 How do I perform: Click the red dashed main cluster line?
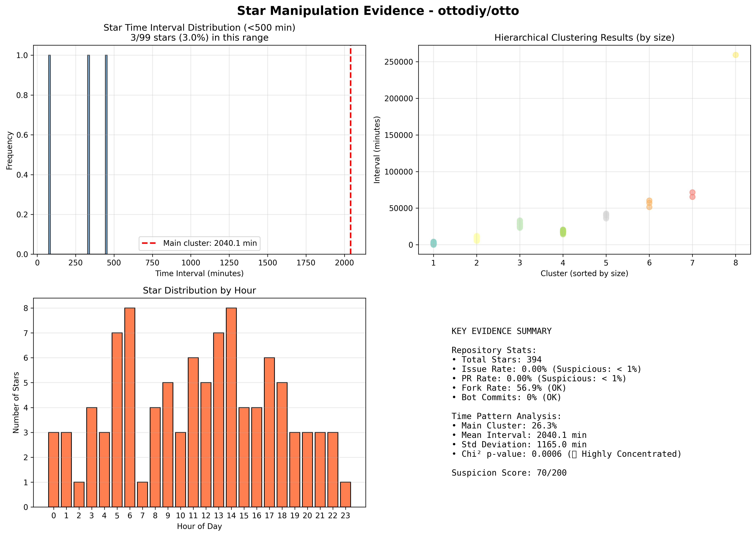tap(350, 149)
